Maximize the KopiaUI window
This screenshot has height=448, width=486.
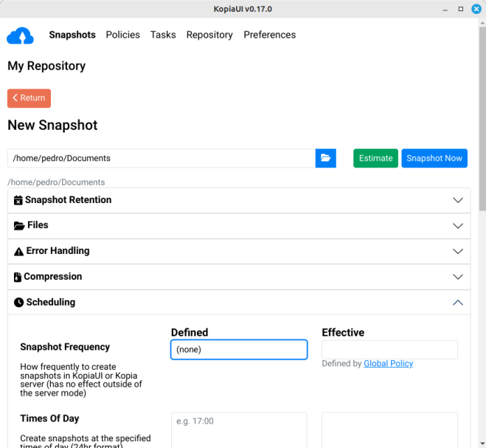[461, 9]
